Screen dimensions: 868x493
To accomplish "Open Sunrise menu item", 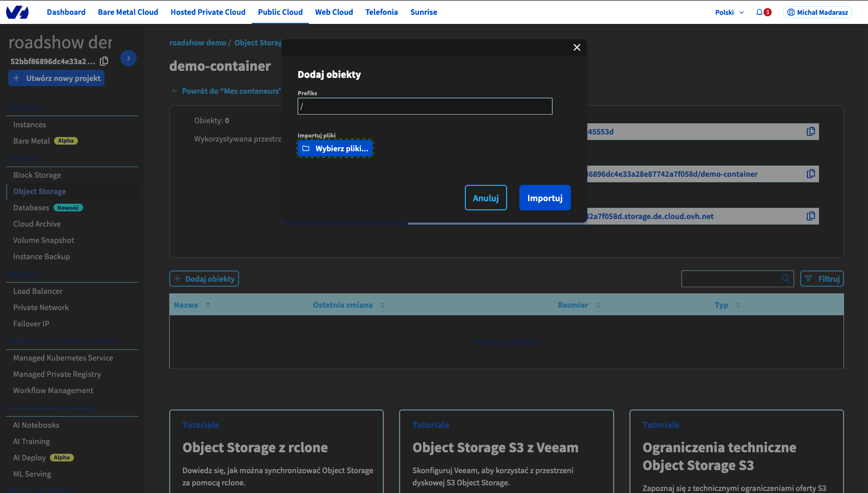I will (424, 12).
